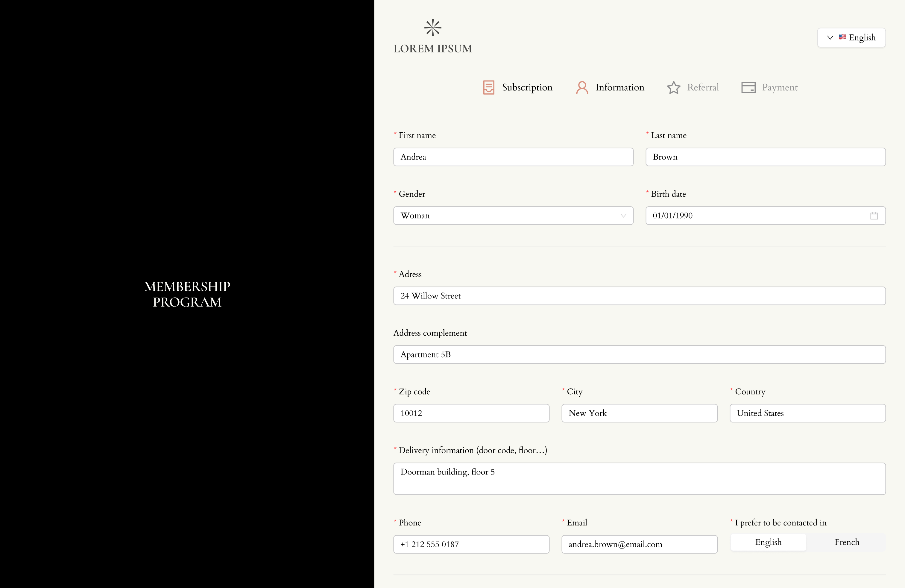Click the Subscription step label
Image resolution: width=905 pixels, height=588 pixels.
[527, 87]
